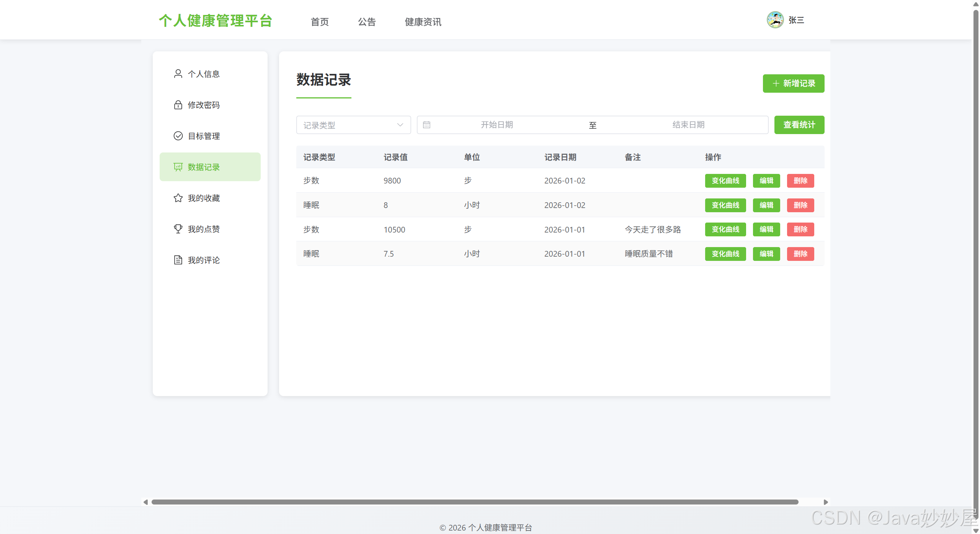Click the 新增记录 button
The image size is (980, 534).
click(x=793, y=84)
